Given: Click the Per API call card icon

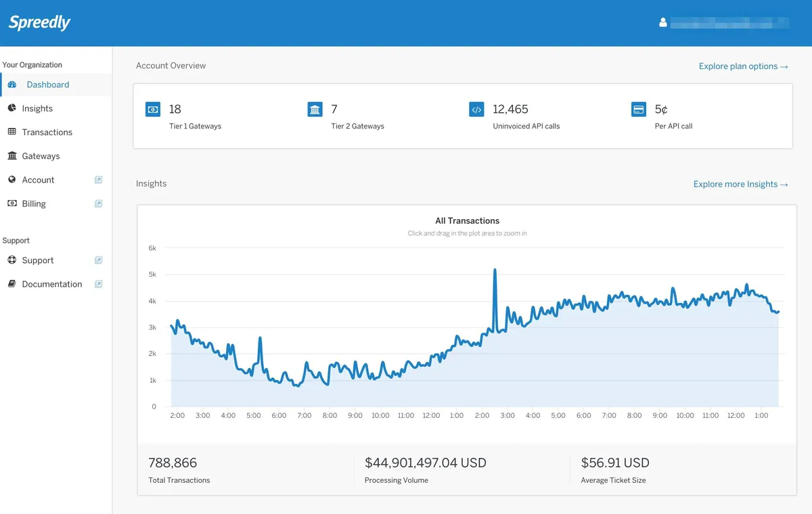Looking at the screenshot, I should pos(638,110).
